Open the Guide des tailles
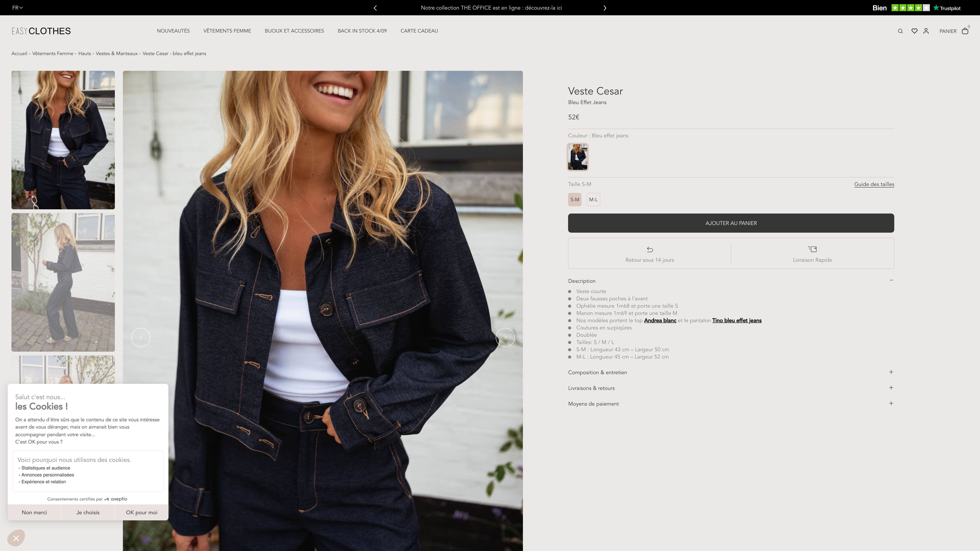 [x=874, y=184]
